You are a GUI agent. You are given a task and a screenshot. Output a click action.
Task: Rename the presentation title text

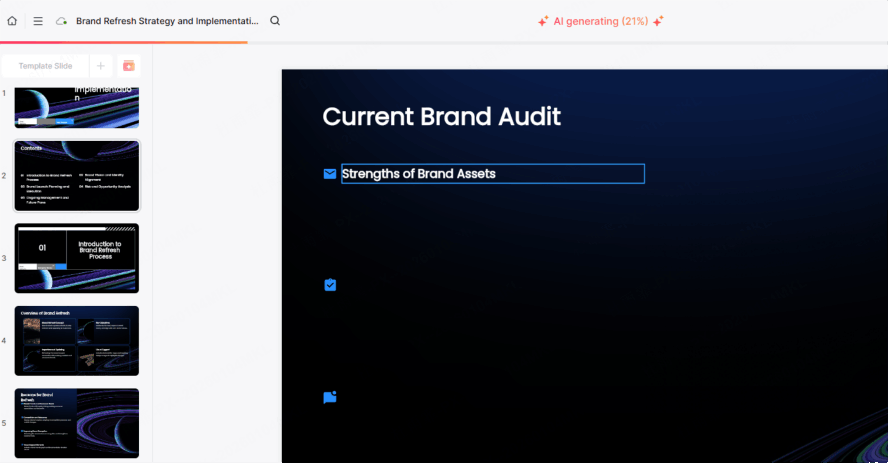[x=166, y=21]
